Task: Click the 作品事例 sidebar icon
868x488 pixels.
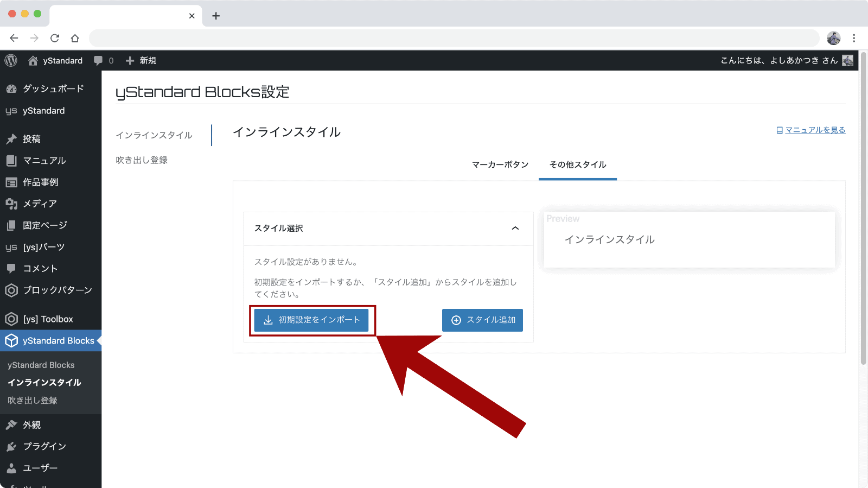Action: 11,182
